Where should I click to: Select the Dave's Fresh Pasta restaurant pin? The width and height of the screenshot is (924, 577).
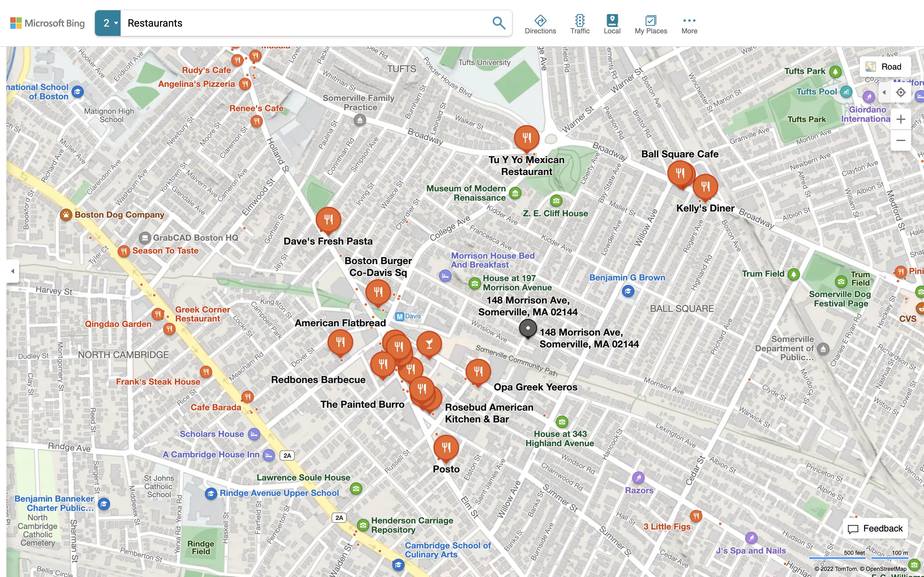click(x=328, y=220)
